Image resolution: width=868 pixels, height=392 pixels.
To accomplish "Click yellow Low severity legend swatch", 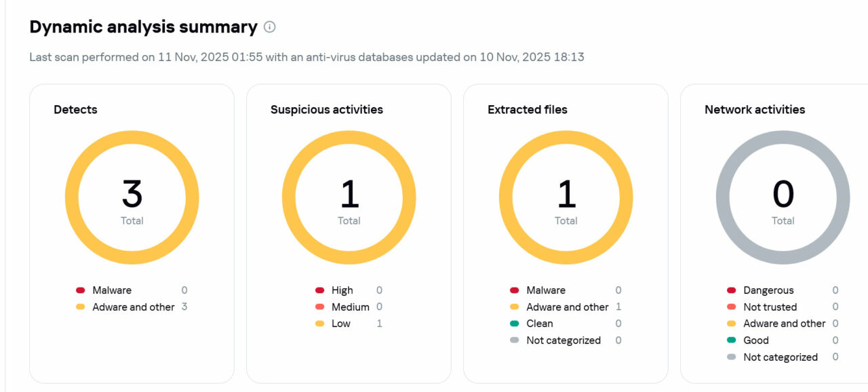I will [x=320, y=324].
